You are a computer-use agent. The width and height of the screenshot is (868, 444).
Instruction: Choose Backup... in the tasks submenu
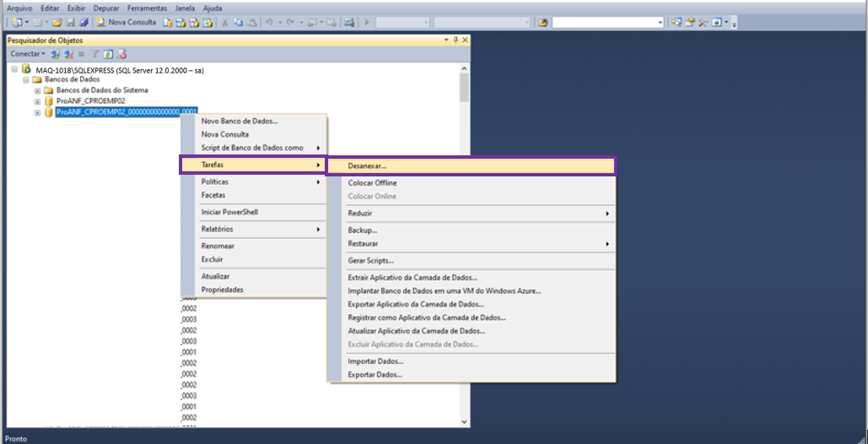(x=363, y=230)
